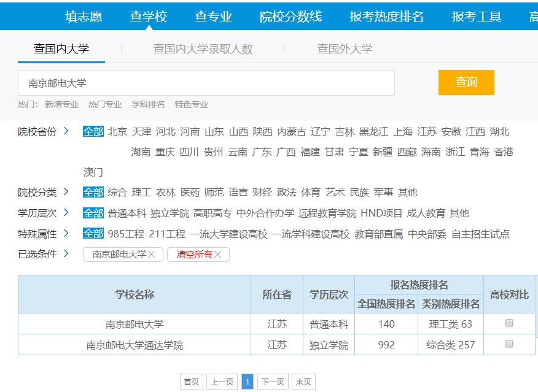The height and width of the screenshot is (392, 538).
Task: Open the 报考工具 navigation menu
Action: tap(477, 17)
